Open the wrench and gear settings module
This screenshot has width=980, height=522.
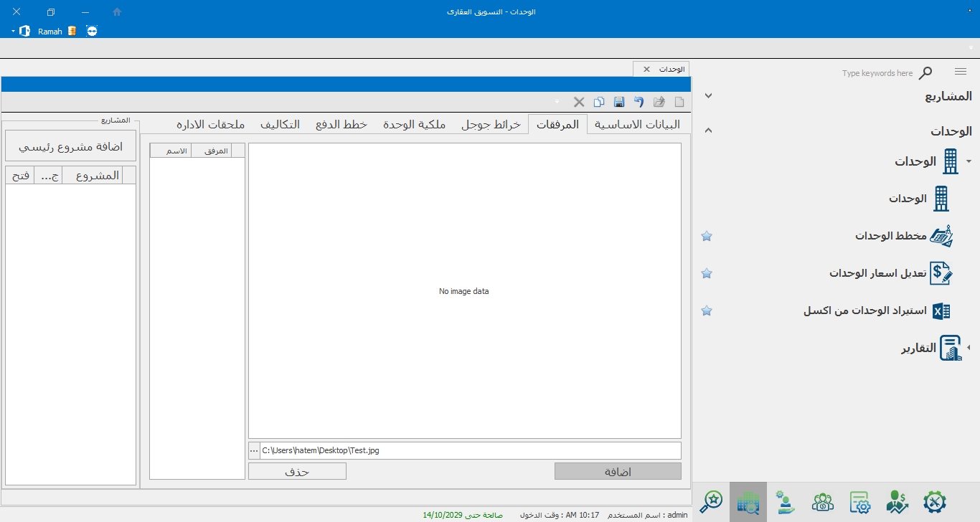pyautogui.click(x=934, y=502)
